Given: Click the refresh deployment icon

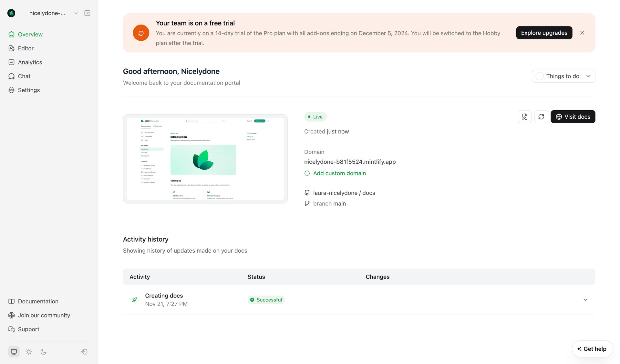Looking at the screenshot, I should (541, 116).
